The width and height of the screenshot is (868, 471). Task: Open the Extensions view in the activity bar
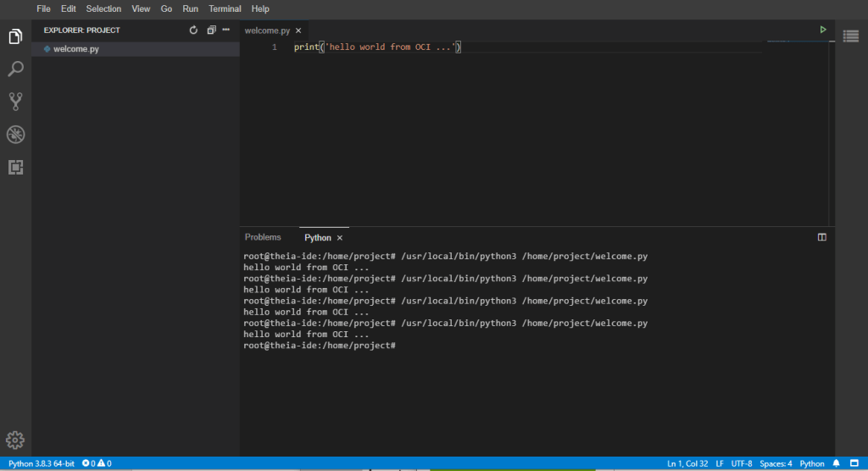click(15, 167)
